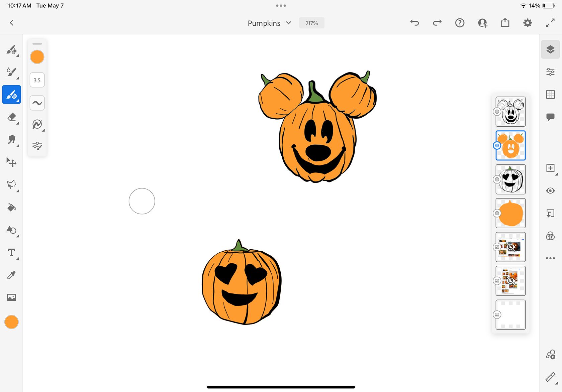Image resolution: width=562 pixels, height=392 pixels.
Task: Open the three-dot layer actions menu
Action: pyautogui.click(x=550, y=258)
